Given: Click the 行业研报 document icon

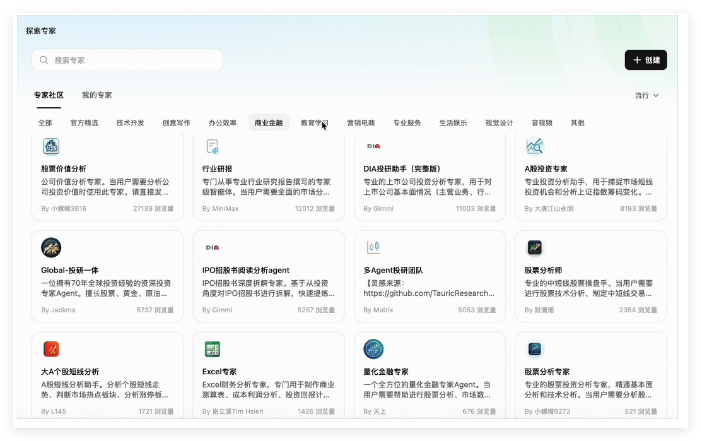Looking at the screenshot, I should click(x=212, y=146).
